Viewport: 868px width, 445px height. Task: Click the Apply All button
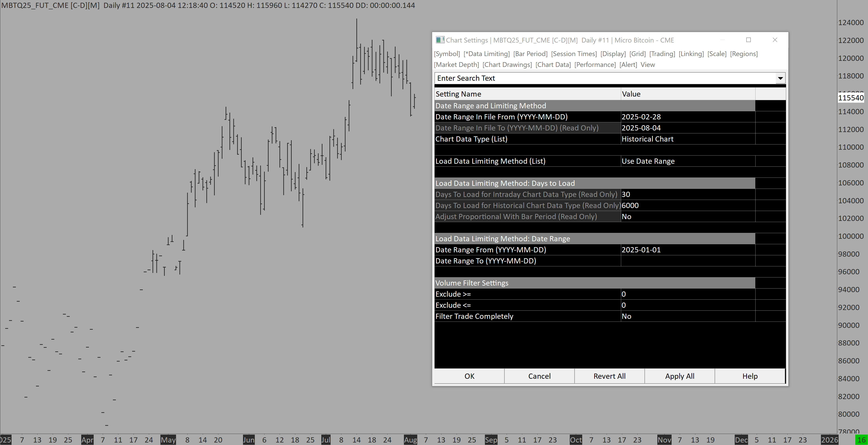coord(679,376)
